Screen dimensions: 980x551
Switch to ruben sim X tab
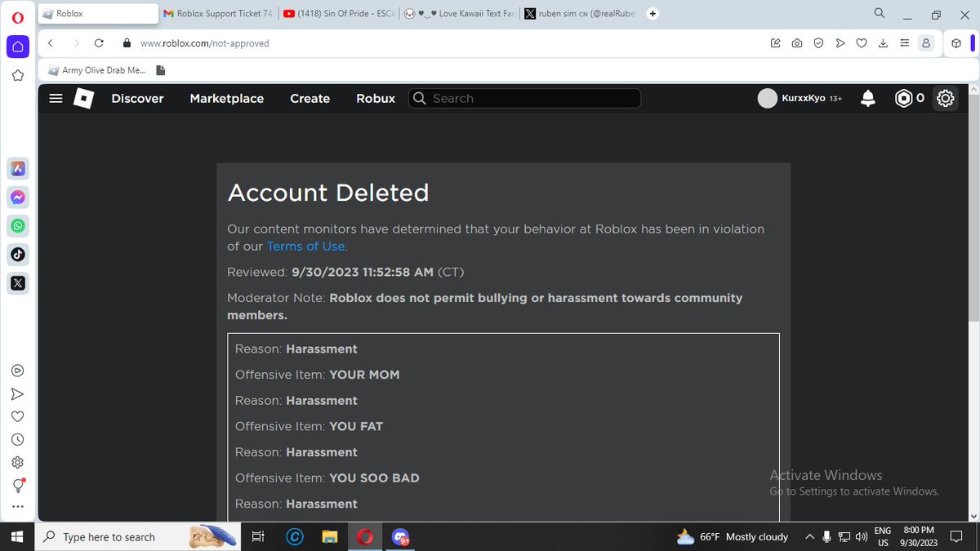point(580,14)
